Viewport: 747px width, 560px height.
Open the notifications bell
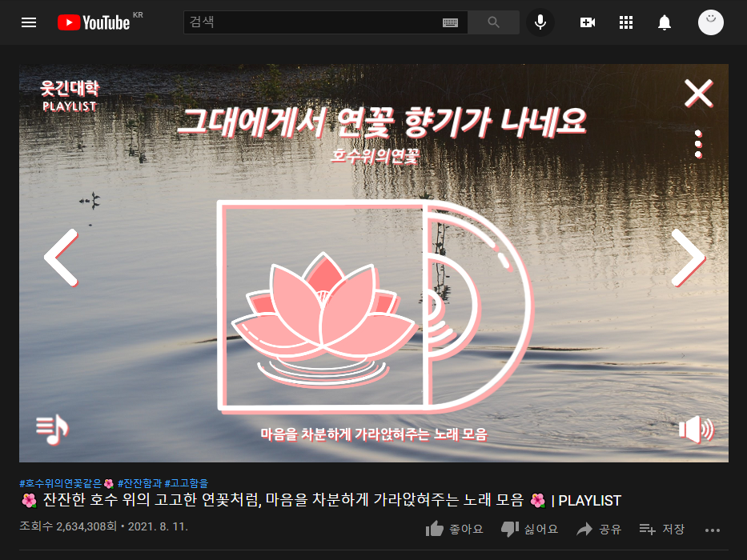click(x=664, y=22)
